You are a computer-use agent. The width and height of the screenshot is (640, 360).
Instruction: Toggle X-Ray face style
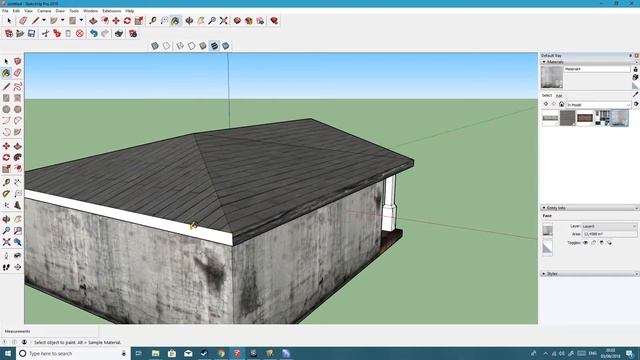[155, 46]
